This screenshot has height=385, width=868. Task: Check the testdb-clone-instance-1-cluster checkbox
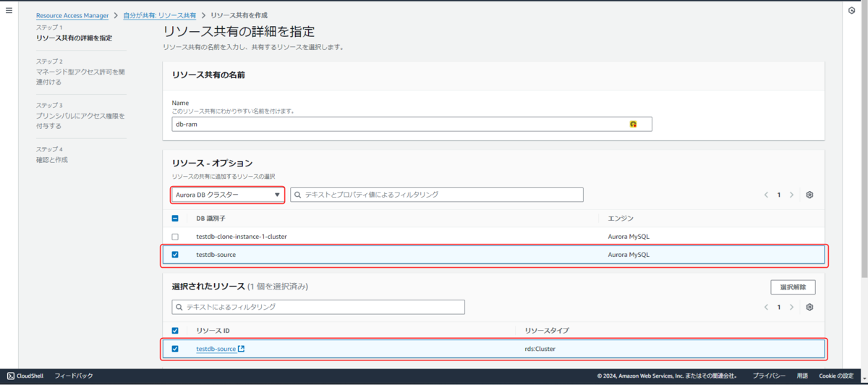coord(175,237)
